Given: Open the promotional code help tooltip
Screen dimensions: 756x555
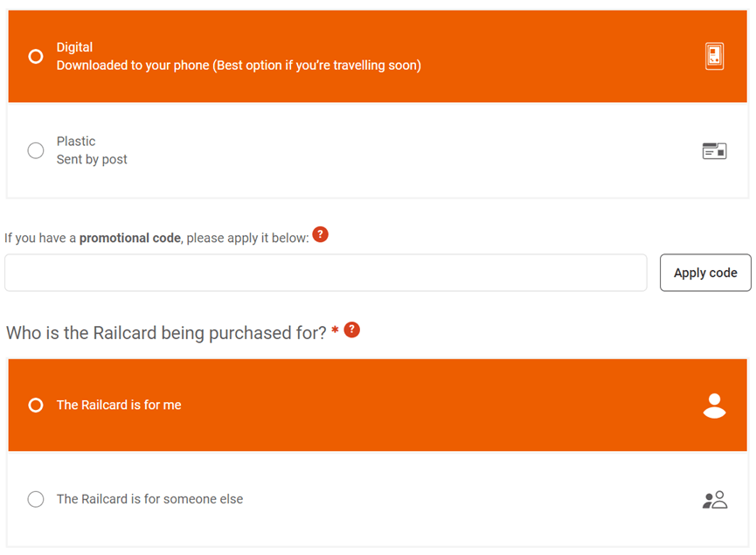Looking at the screenshot, I should (x=321, y=234).
